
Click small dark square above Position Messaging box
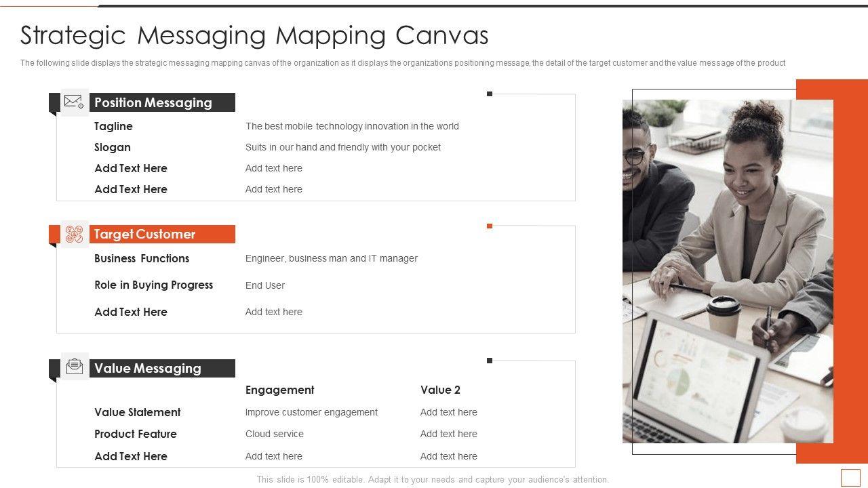click(490, 94)
